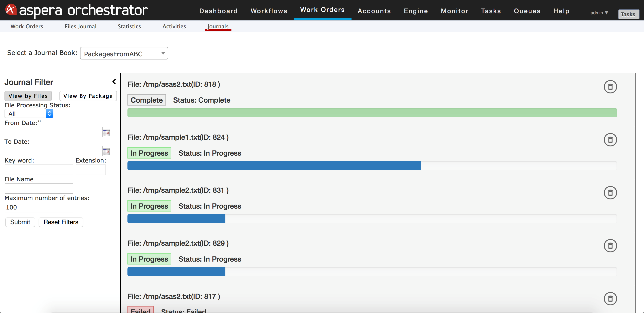Click the File: /tmp/sample2.txt(ID: 831) title

178,190
